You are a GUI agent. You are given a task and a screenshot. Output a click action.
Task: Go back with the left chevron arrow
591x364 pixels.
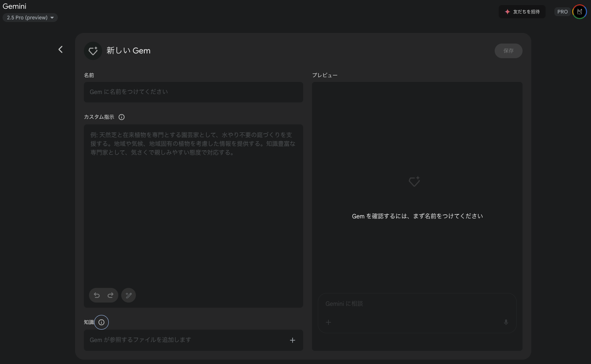pyautogui.click(x=60, y=49)
